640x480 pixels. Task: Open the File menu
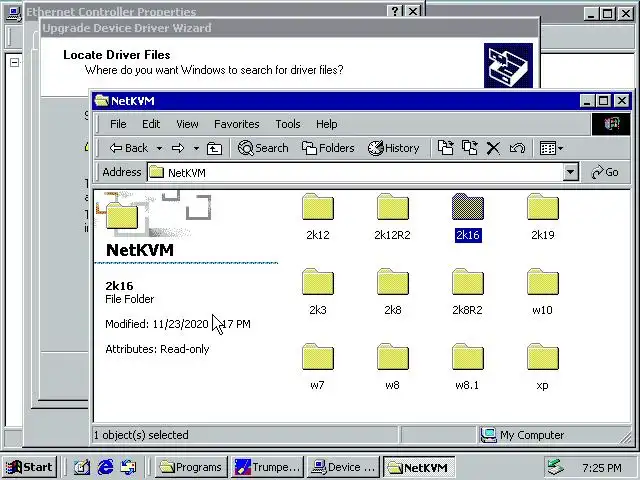tap(118, 124)
